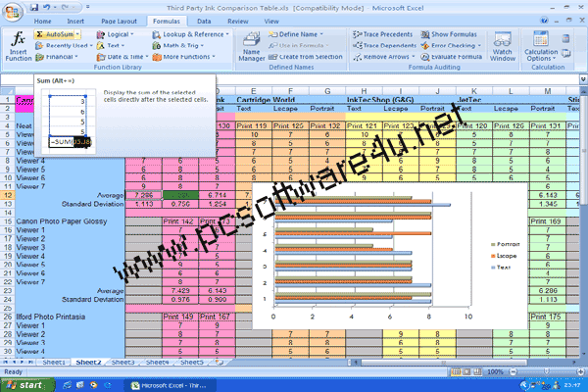Screen dimensions: 588x392
Task: Switch to the View tab
Action: pyautogui.click(x=271, y=22)
